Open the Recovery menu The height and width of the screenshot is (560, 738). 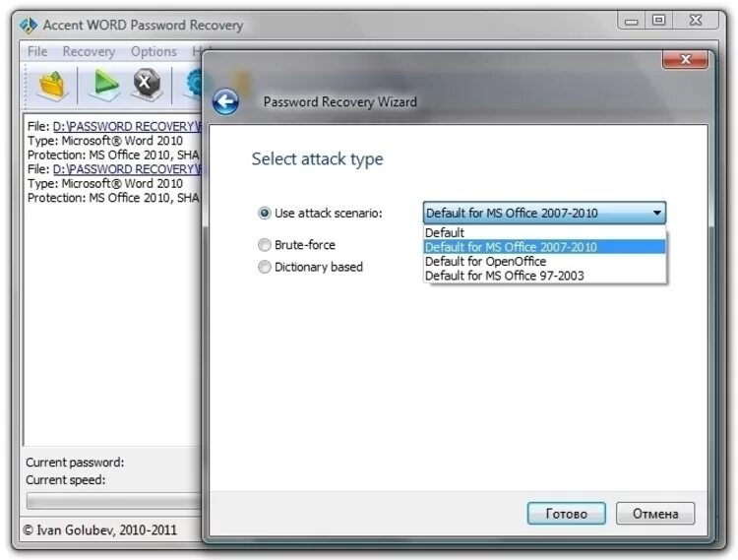[89, 51]
